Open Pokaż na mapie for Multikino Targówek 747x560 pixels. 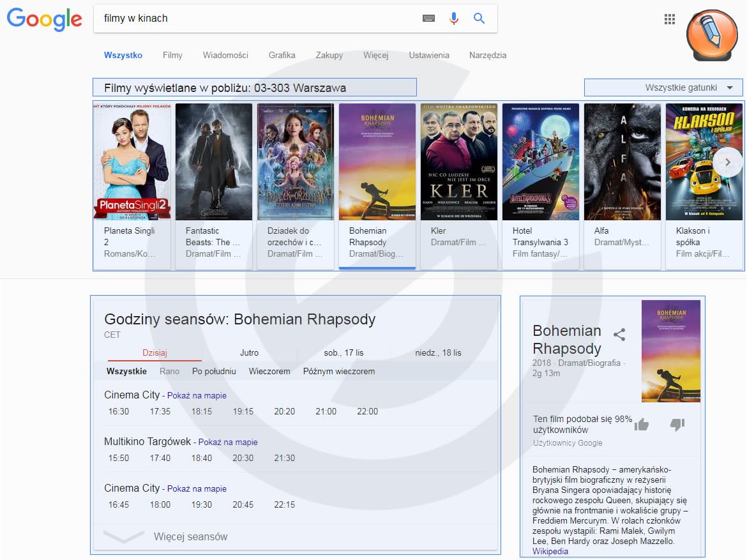tap(228, 443)
